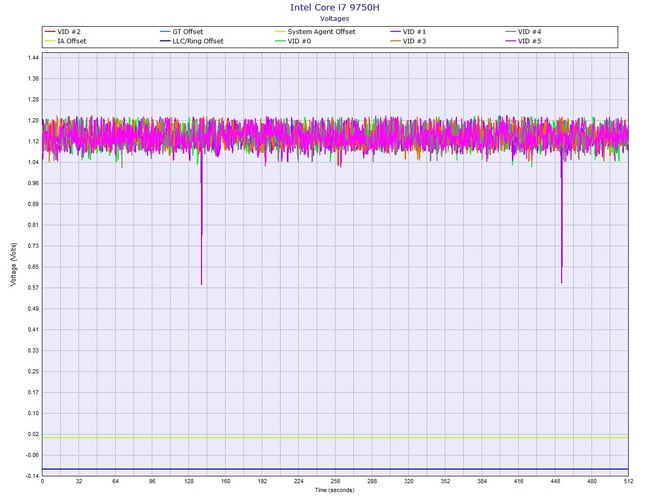Select the VID #1 legend label
This screenshot has height=502, width=670.
click(414, 32)
